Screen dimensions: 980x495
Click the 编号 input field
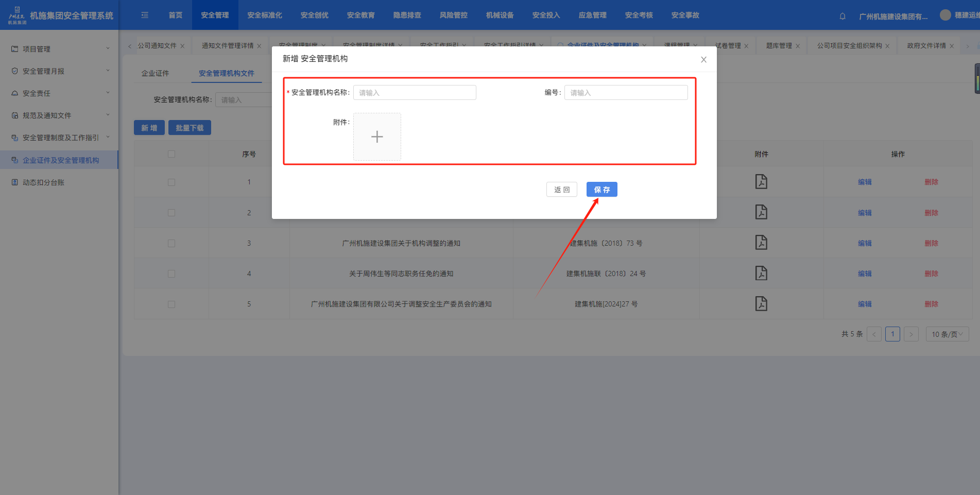[626, 93]
